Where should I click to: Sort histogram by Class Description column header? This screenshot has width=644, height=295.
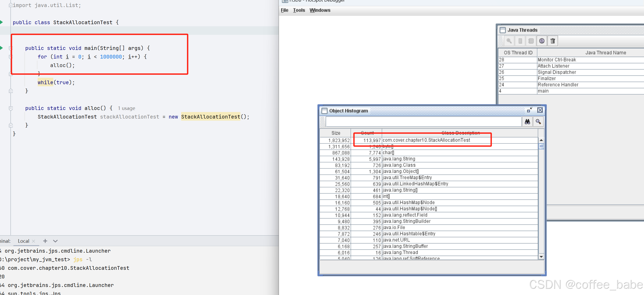[460, 133]
